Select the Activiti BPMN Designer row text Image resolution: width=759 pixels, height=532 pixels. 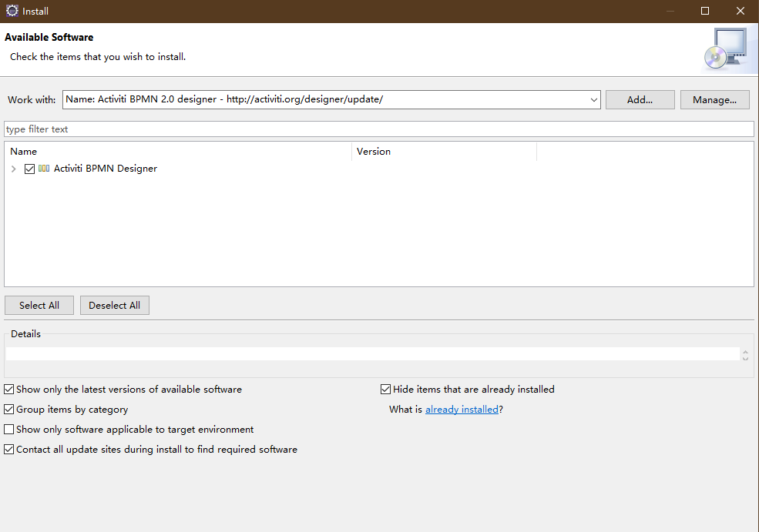point(106,169)
